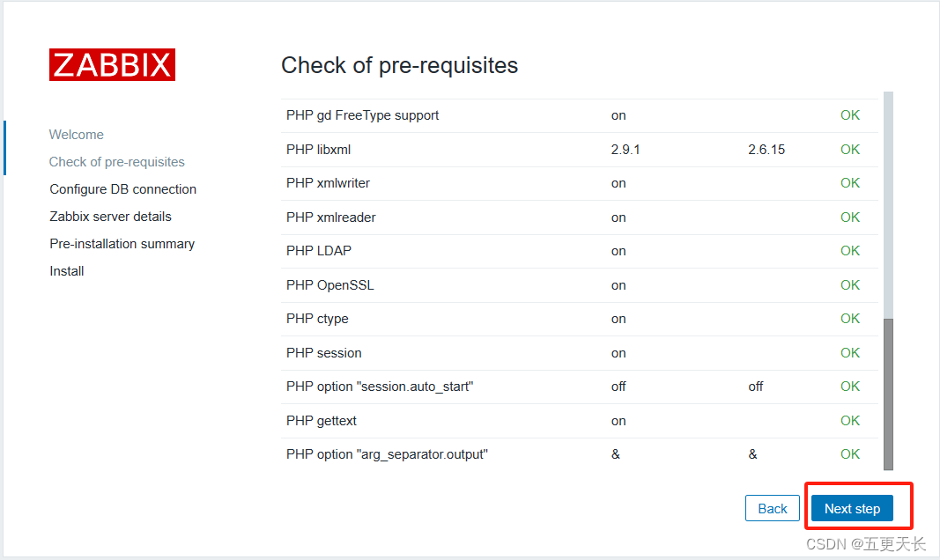Click PHP gd FreeType support row

point(363,115)
